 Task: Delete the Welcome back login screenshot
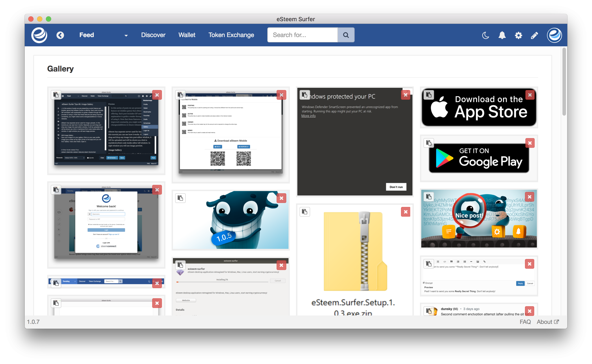[157, 190]
